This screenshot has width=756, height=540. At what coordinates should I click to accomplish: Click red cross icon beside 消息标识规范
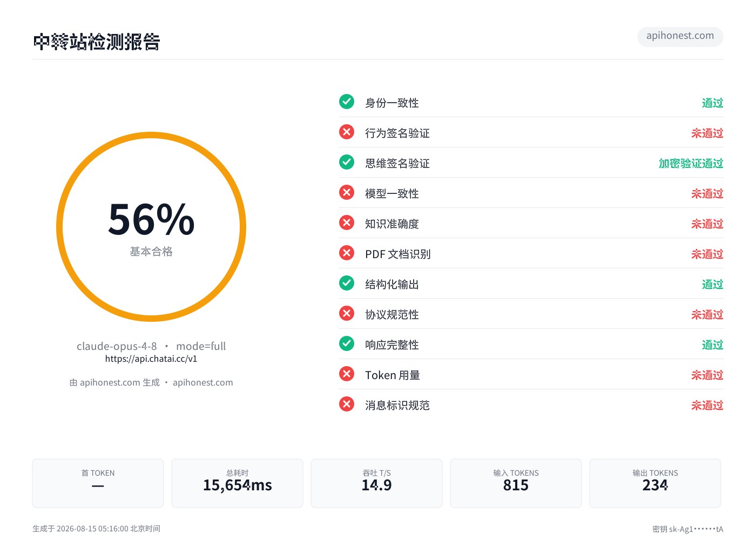347,404
